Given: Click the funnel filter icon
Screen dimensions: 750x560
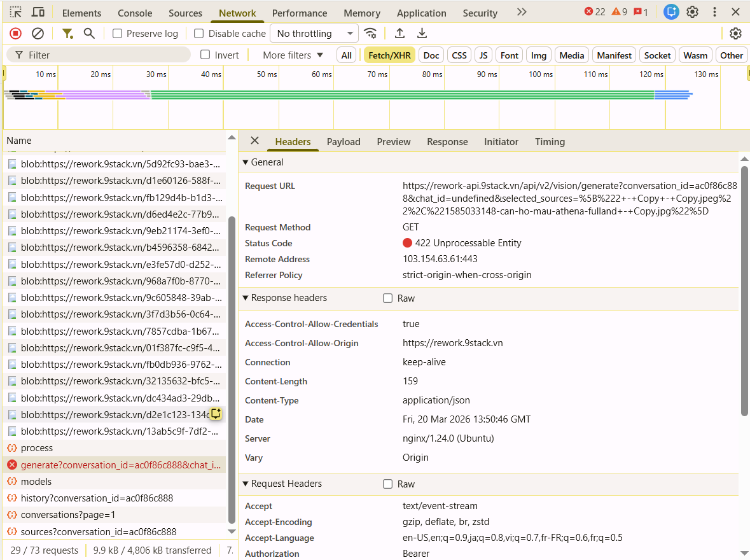Looking at the screenshot, I should (x=67, y=34).
